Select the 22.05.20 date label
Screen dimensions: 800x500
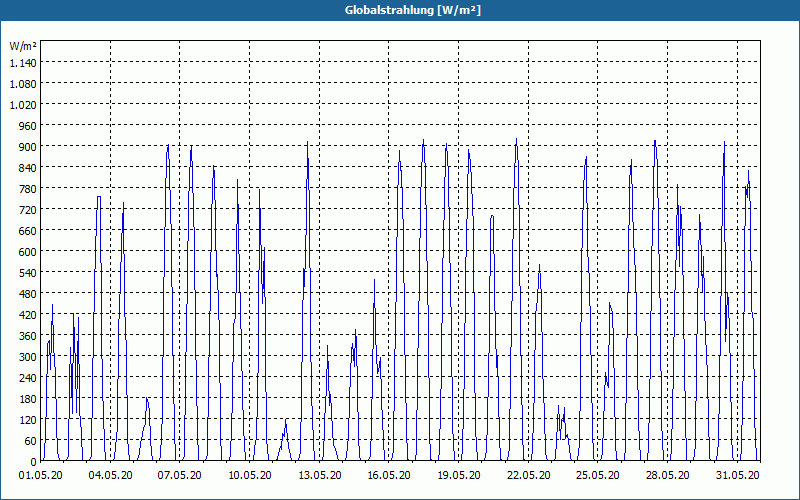click(x=529, y=476)
